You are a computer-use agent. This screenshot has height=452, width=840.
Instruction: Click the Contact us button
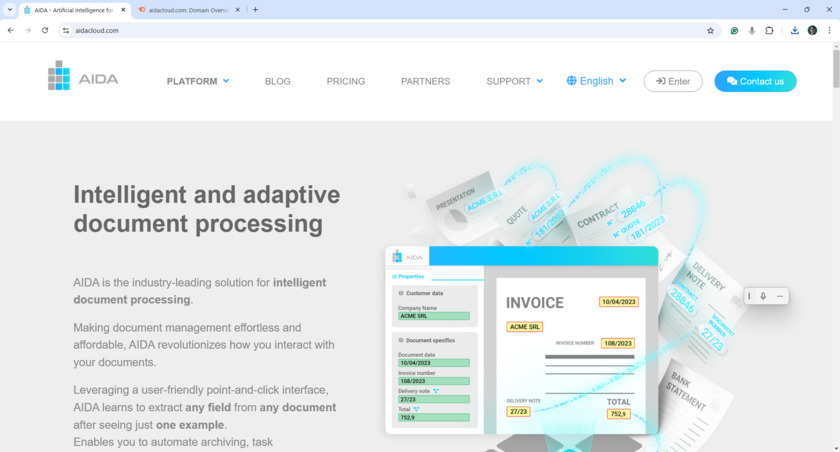(755, 81)
